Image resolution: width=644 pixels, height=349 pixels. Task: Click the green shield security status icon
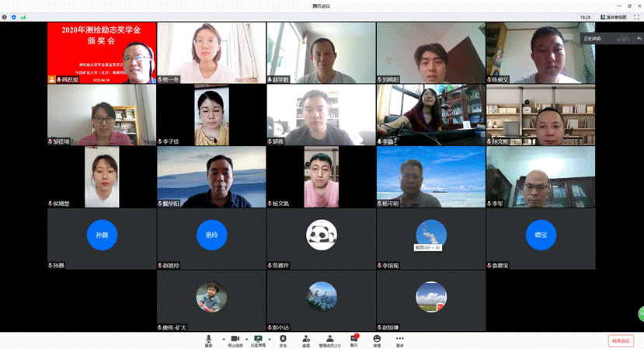pos(13,16)
